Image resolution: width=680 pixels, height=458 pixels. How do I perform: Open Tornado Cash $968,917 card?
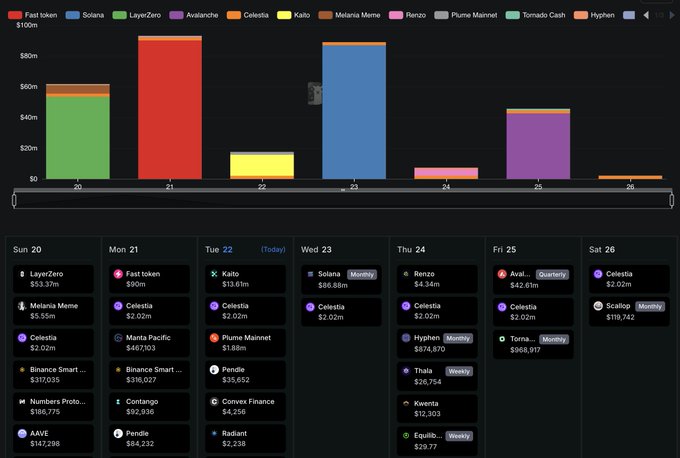coord(533,344)
